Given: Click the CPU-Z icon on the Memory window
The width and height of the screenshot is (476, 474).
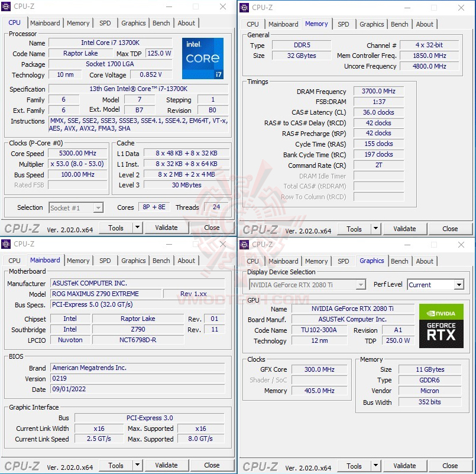Looking at the screenshot, I should 244,8.
